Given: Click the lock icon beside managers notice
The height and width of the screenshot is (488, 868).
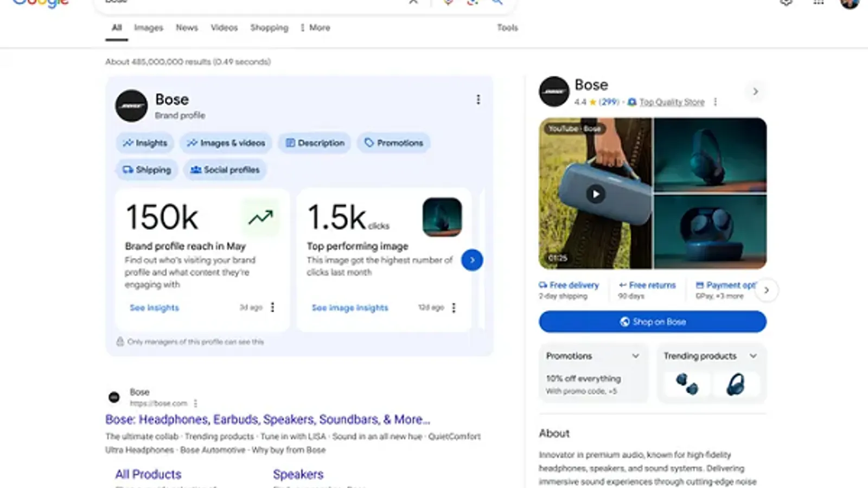Looking at the screenshot, I should 120,342.
